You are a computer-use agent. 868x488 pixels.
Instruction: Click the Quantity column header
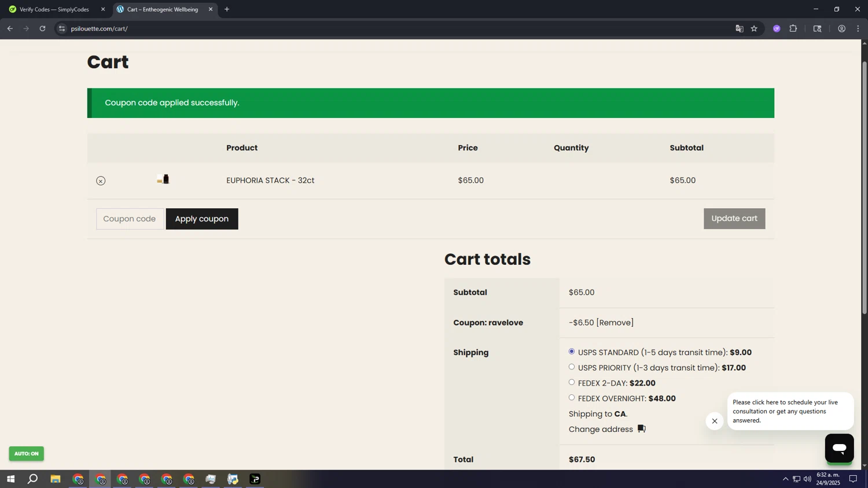571,148
